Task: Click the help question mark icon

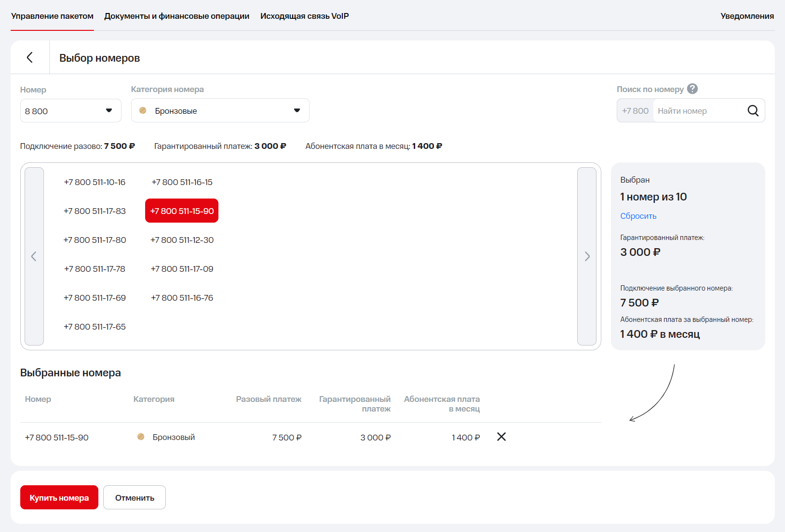Action: [x=692, y=89]
